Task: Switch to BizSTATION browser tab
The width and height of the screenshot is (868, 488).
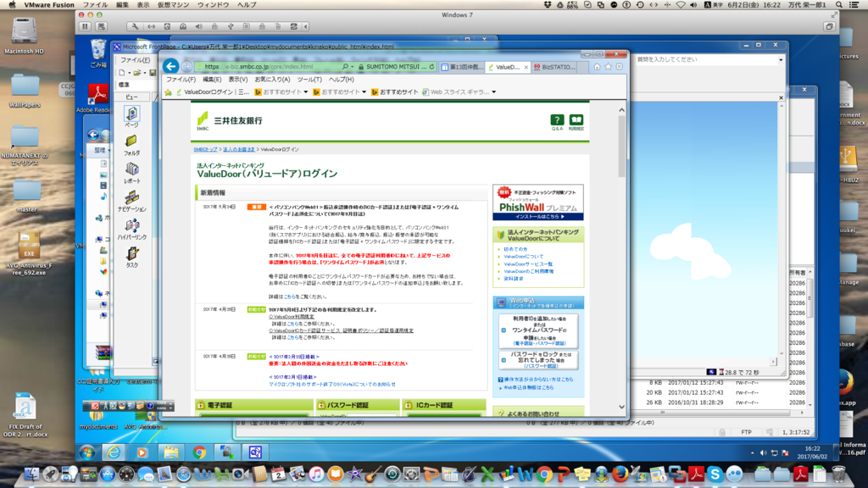Action: tap(554, 67)
